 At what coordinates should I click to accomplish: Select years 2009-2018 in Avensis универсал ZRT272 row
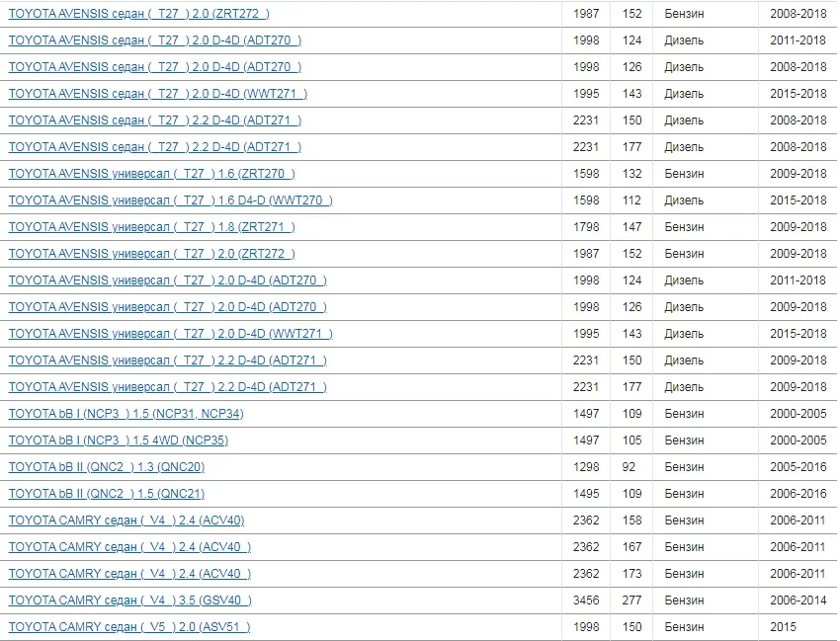tap(798, 253)
